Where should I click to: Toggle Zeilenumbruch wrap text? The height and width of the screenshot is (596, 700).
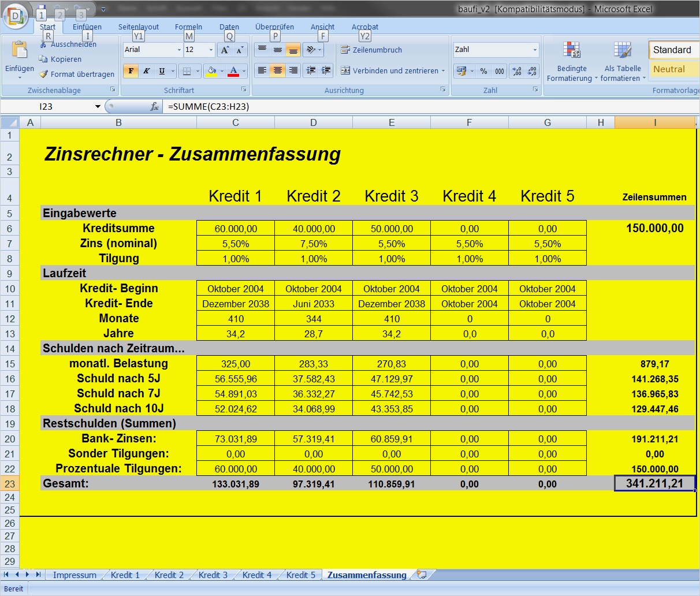371,50
